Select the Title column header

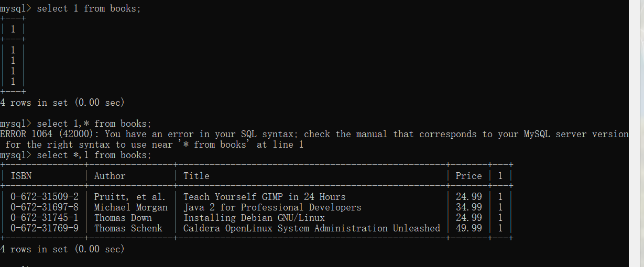coord(196,176)
